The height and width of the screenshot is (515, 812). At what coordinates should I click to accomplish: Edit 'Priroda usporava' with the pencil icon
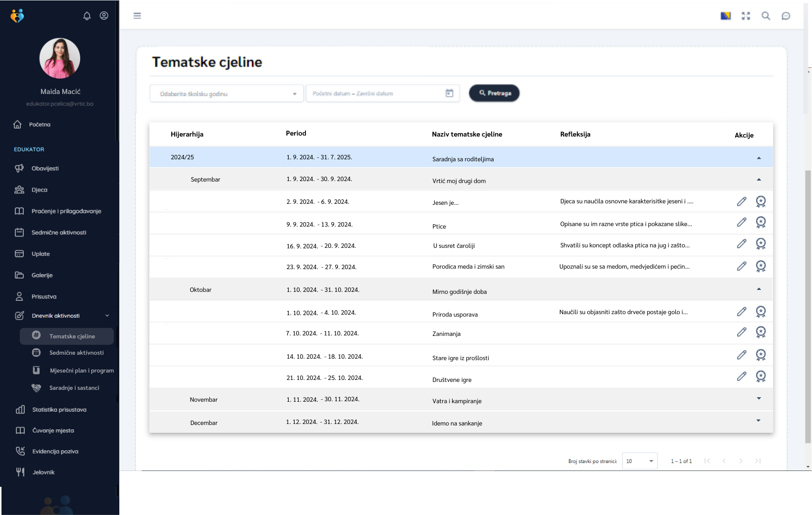point(742,311)
